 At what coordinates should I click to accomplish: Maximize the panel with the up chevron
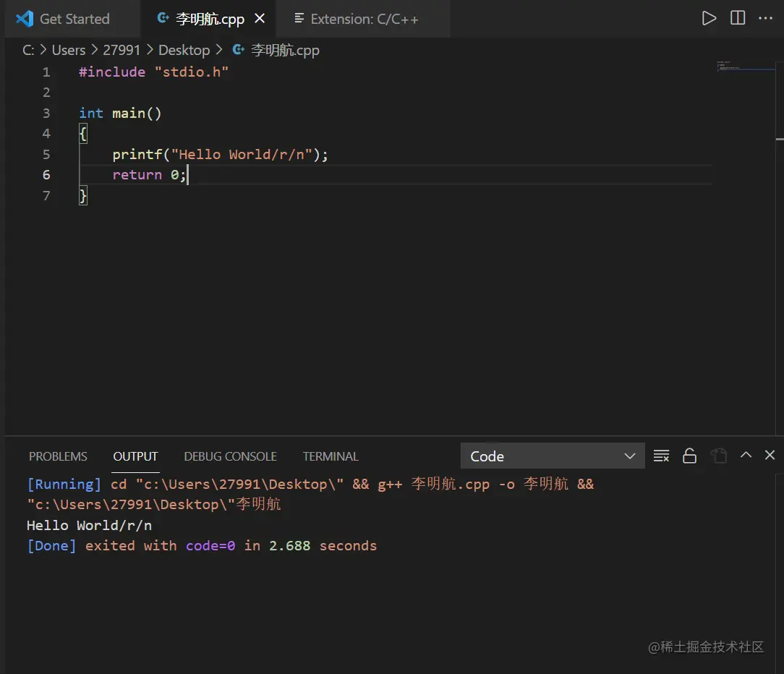pyautogui.click(x=746, y=454)
